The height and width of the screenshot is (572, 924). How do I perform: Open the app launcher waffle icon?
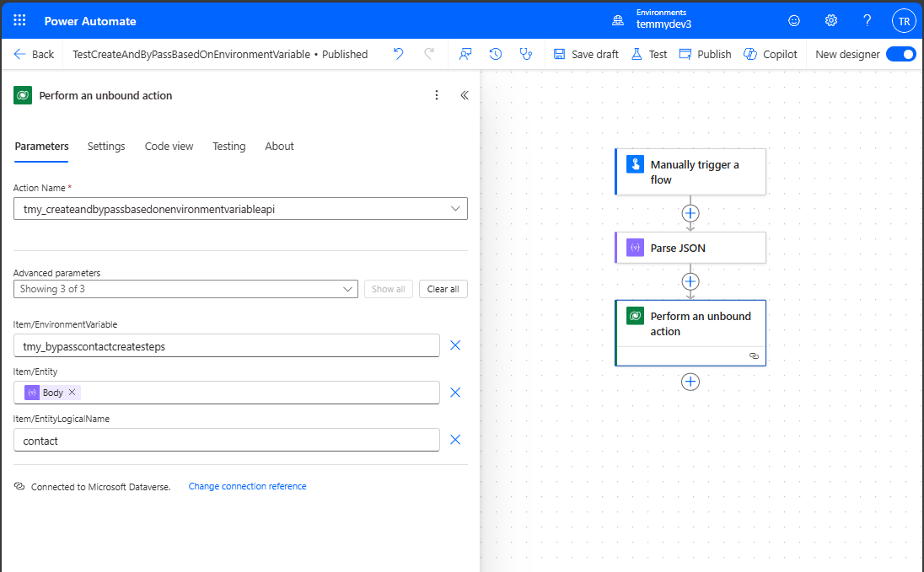click(x=19, y=20)
